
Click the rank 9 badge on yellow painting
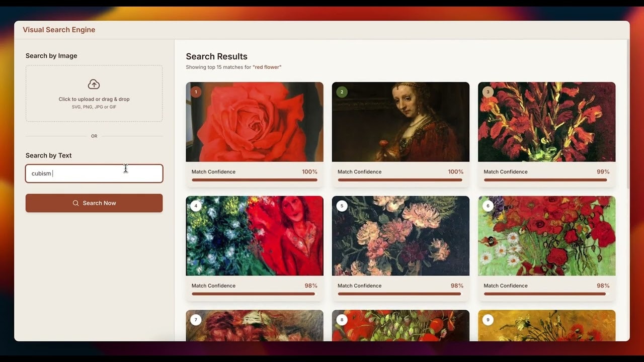(x=488, y=320)
